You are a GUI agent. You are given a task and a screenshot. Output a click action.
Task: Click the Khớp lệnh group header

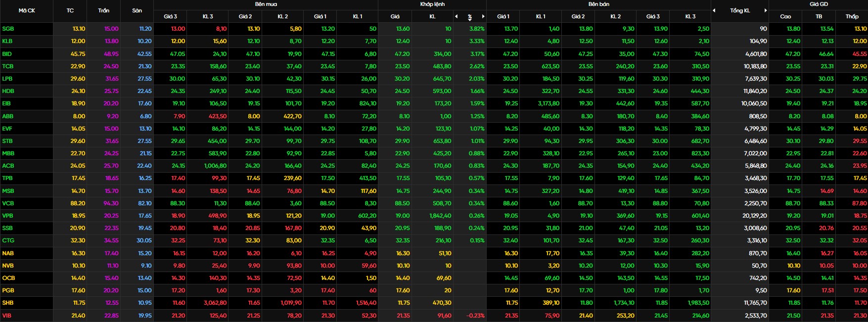pyautogui.click(x=432, y=4)
